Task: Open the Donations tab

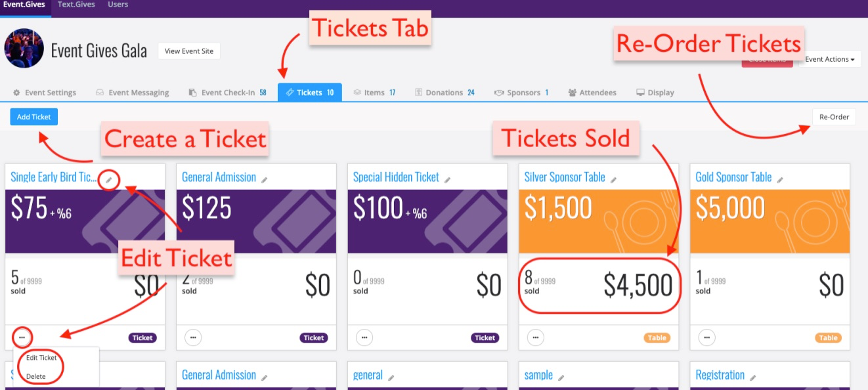Action: click(445, 93)
